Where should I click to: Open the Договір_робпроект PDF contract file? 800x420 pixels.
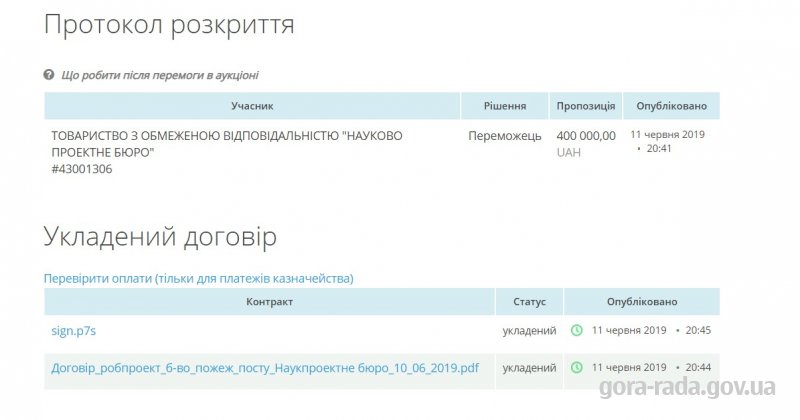point(265,368)
